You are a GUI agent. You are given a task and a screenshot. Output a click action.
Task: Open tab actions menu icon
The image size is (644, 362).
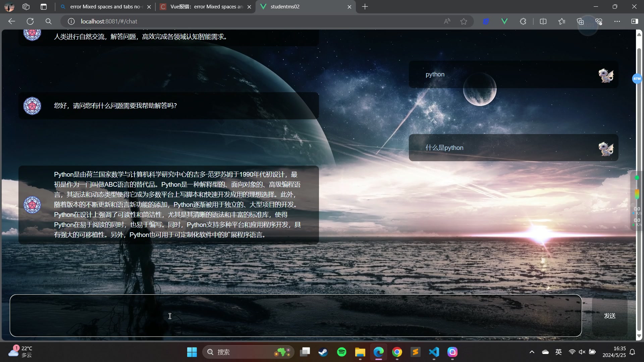click(44, 7)
